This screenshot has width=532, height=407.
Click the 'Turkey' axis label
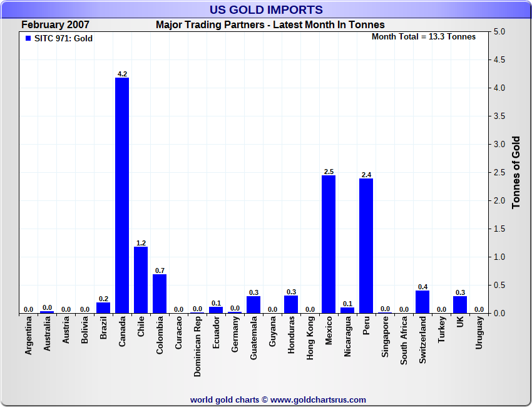(x=441, y=329)
